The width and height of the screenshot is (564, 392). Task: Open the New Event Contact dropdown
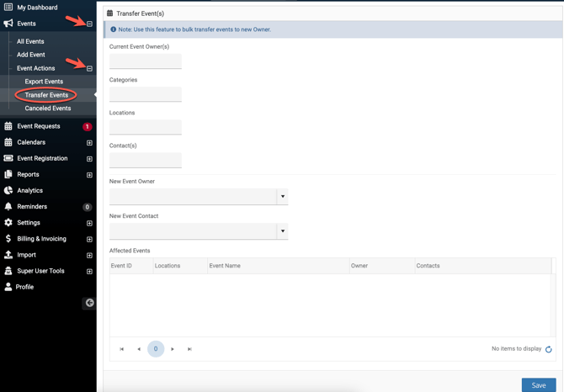283,231
